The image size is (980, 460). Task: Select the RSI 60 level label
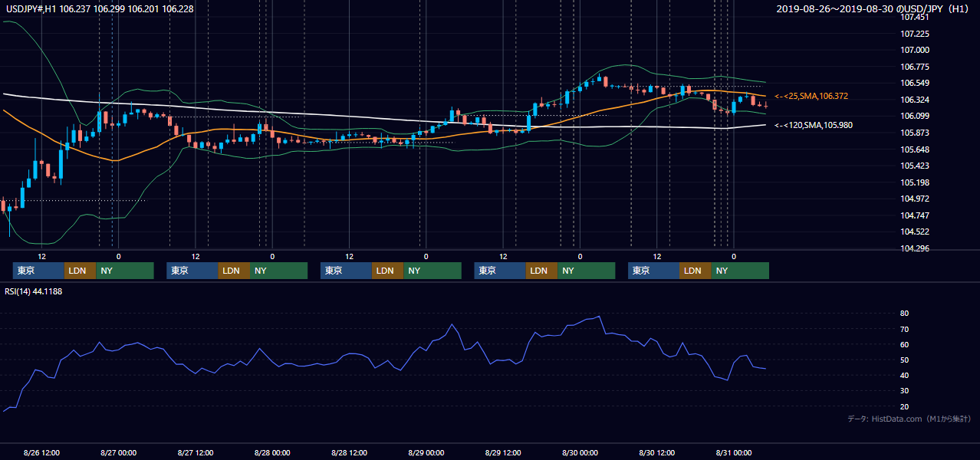click(904, 344)
